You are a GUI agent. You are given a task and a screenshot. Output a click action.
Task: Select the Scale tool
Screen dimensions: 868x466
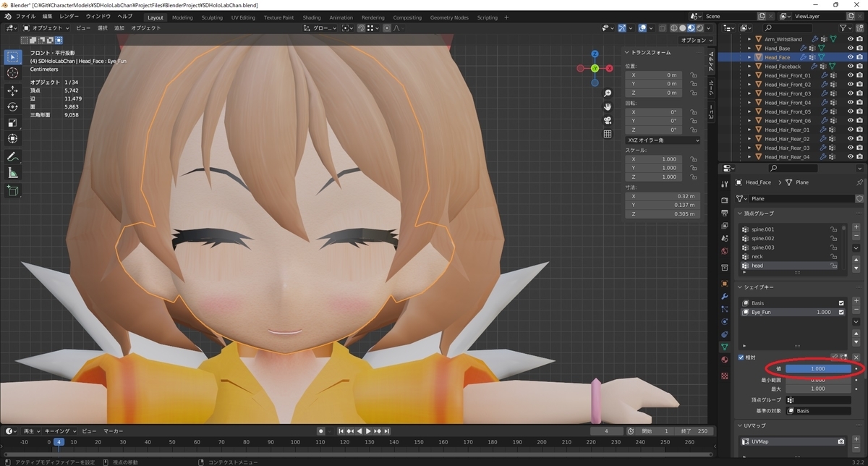click(12, 123)
